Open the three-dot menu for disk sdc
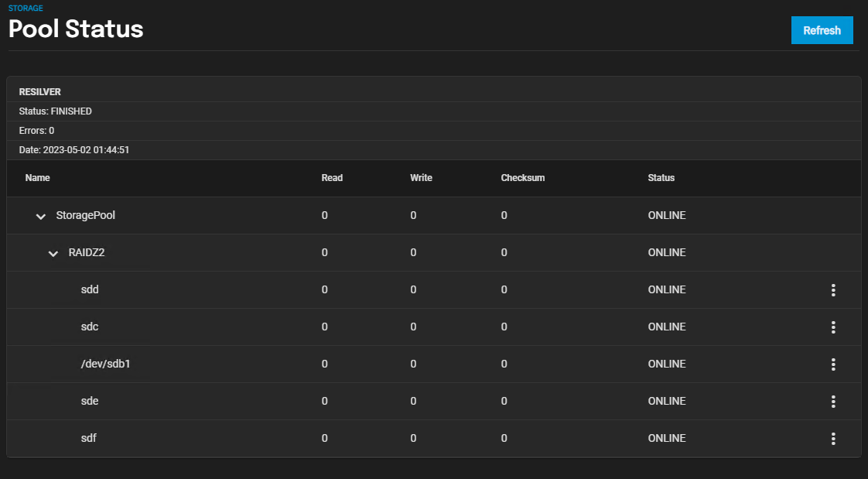Viewport: 868px width, 479px height. click(x=833, y=327)
